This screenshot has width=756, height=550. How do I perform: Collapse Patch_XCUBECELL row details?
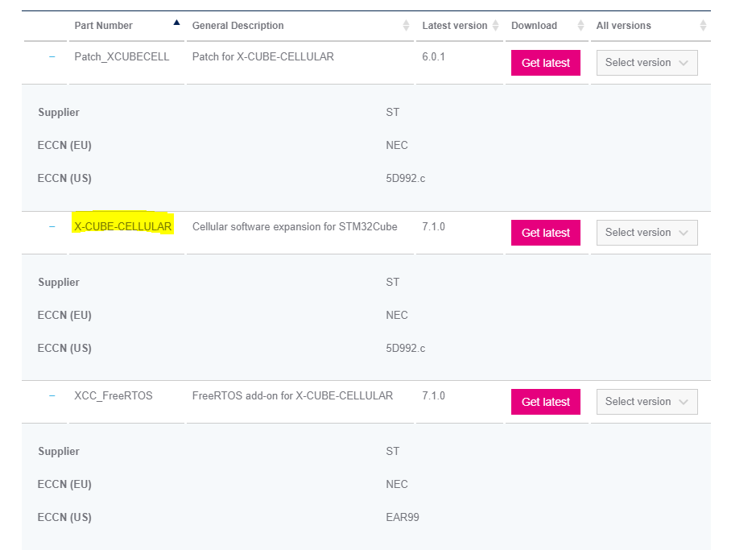[52, 57]
